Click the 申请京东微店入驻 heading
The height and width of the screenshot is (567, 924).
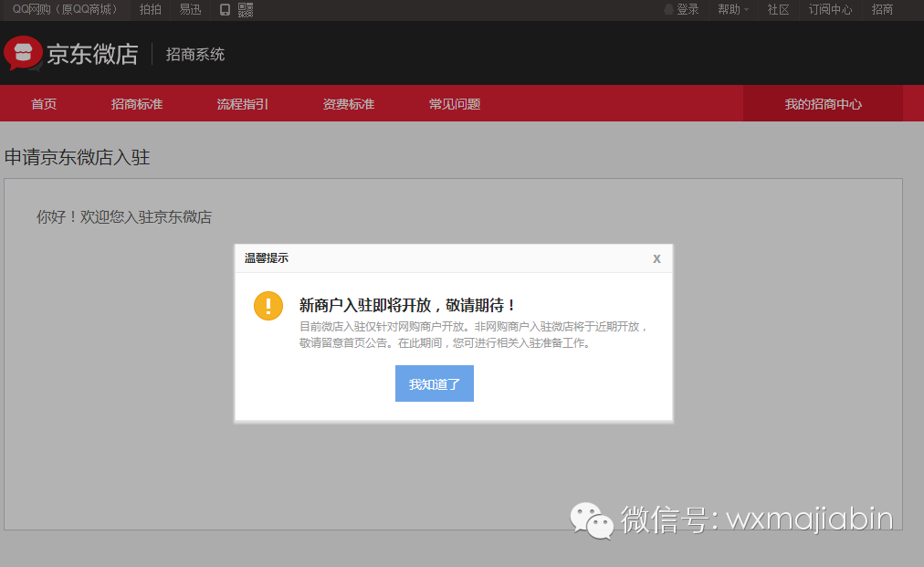tap(78, 157)
